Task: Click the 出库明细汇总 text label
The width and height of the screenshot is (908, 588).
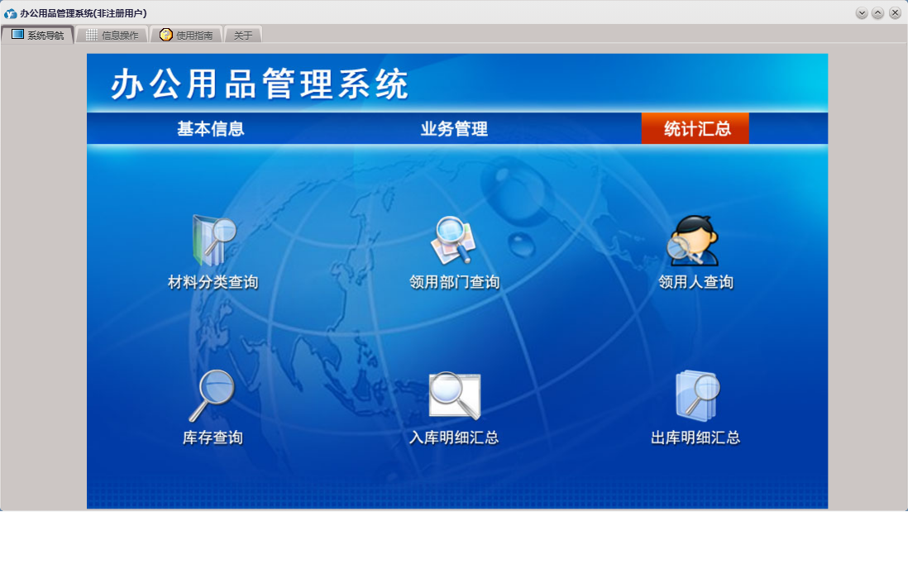Action: pyautogui.click(x=695, y=437)
